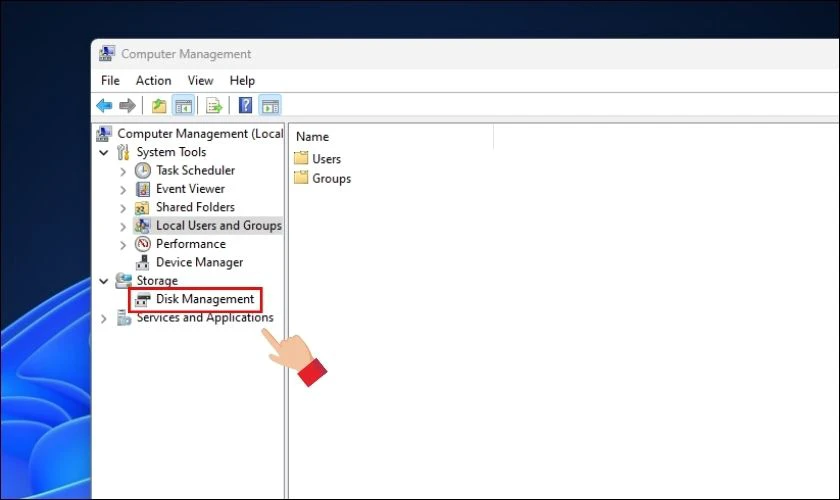Click the System Tools wrench icon
The width and height of the screenshot is (840, 500).
pyautogui.click(x=123, y=152)
